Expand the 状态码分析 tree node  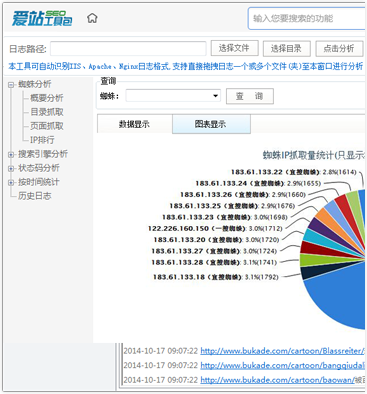[11, 168]
